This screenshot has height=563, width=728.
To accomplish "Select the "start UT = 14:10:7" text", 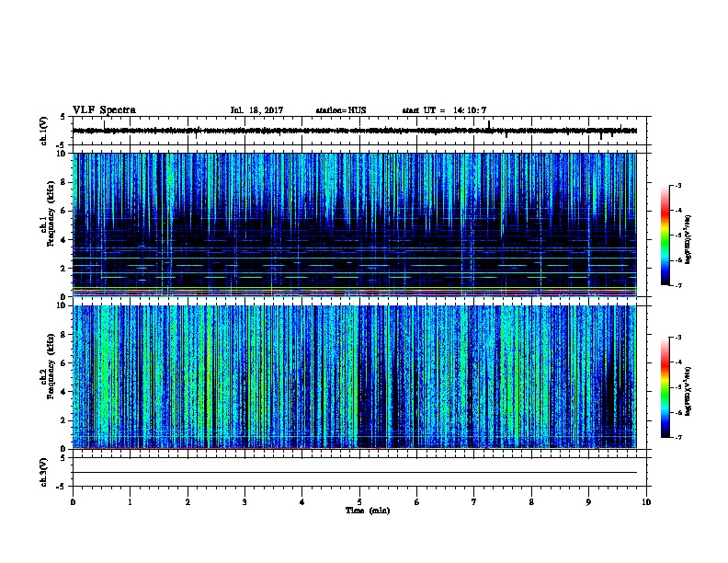I will (444, 110).
